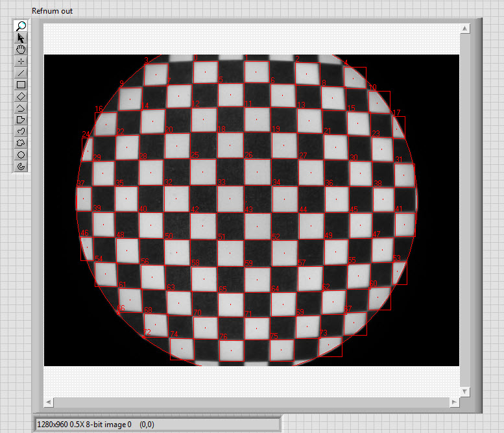
Task: Click the horizontal scrollbar right arrow
Action: click(454, 402)
